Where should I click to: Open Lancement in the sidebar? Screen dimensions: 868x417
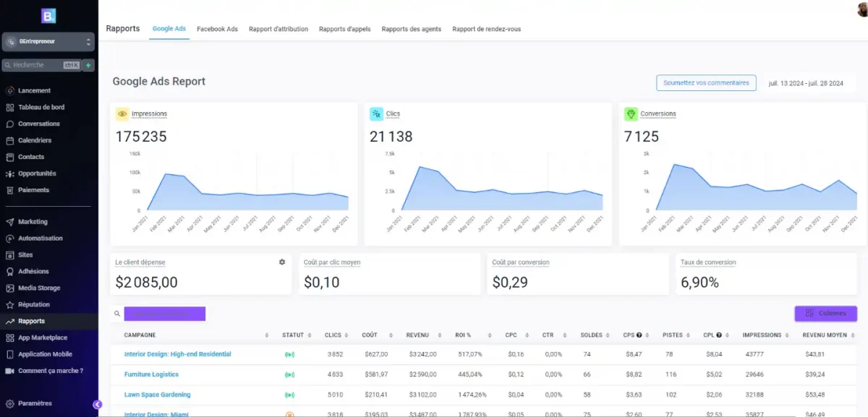(x=34, y=90)
